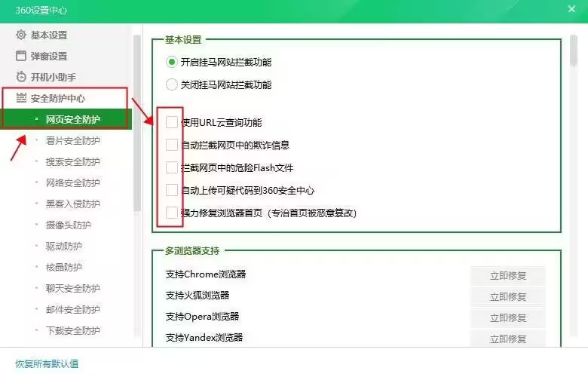Close the 360设置中心 window

(x=571, y=9)
